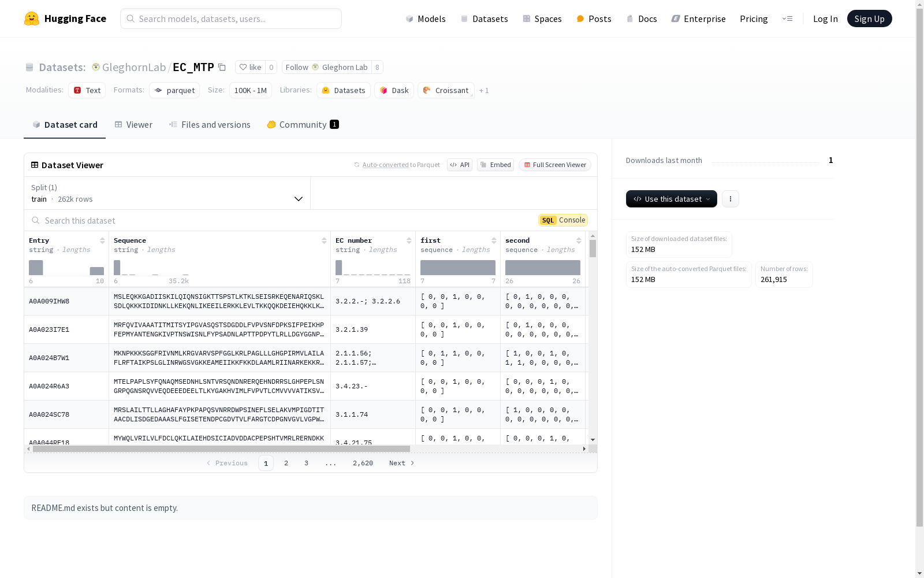924x578 pixels.
Task: Expand the Split train dropdown
Action: tap(167, 193)
